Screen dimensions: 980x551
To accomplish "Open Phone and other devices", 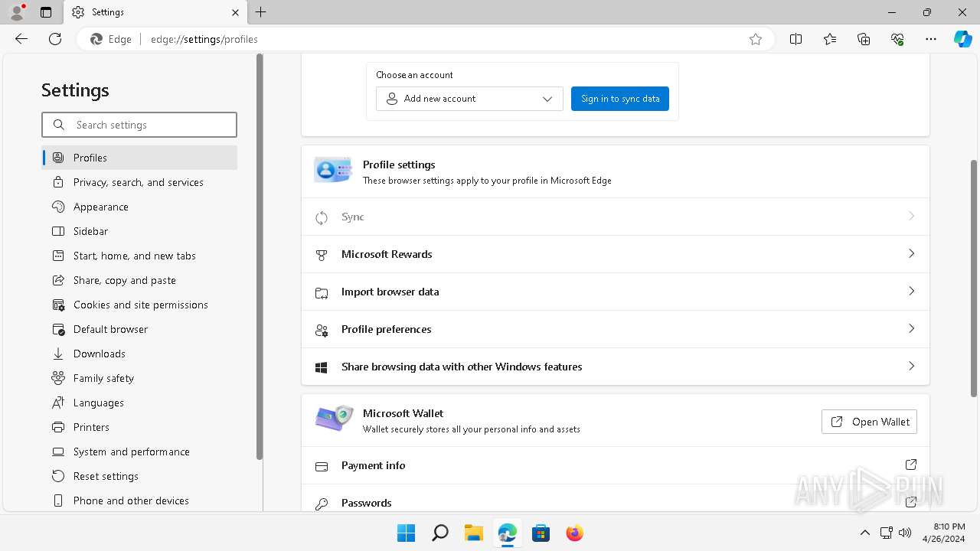I will pyautogui.click(x=139, y=500).
